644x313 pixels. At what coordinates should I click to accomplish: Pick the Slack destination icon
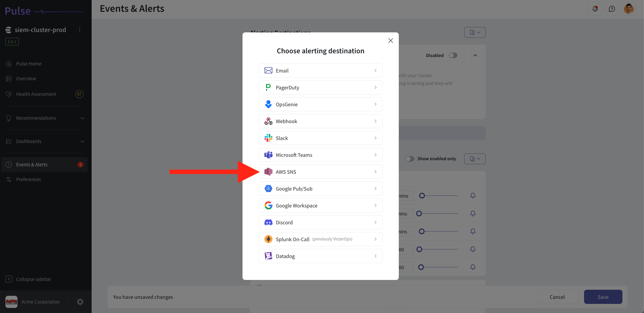click(268, 138)
